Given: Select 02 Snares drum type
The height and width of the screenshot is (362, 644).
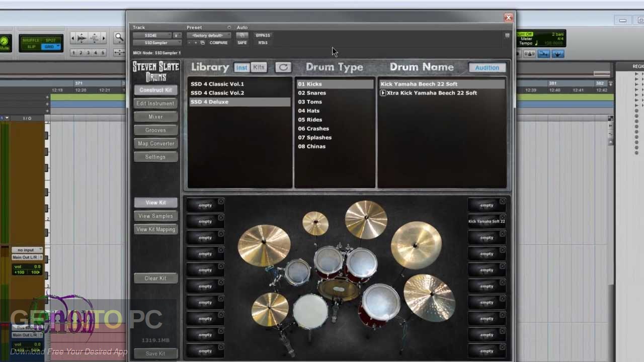Looking at the screenshot, I should coord(312,93).
